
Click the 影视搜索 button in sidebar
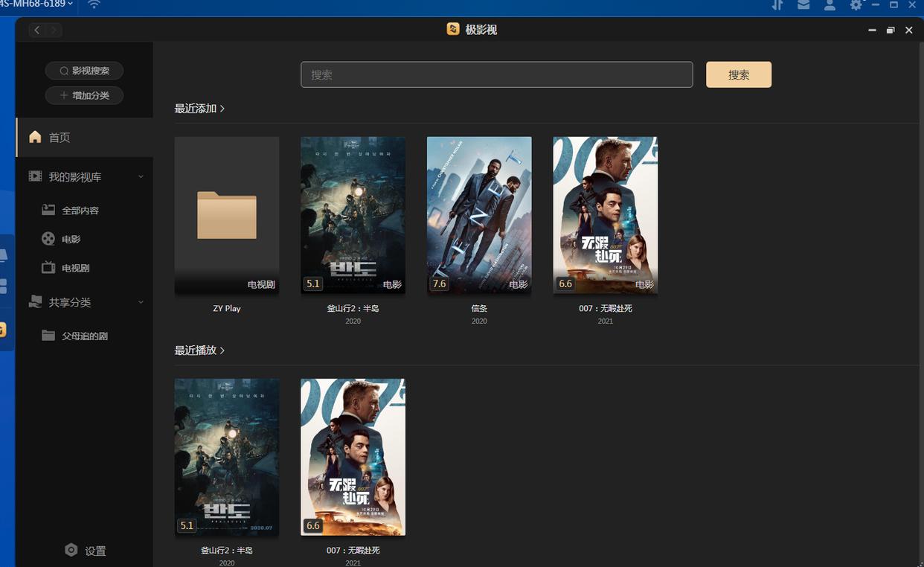click(84, 71)
